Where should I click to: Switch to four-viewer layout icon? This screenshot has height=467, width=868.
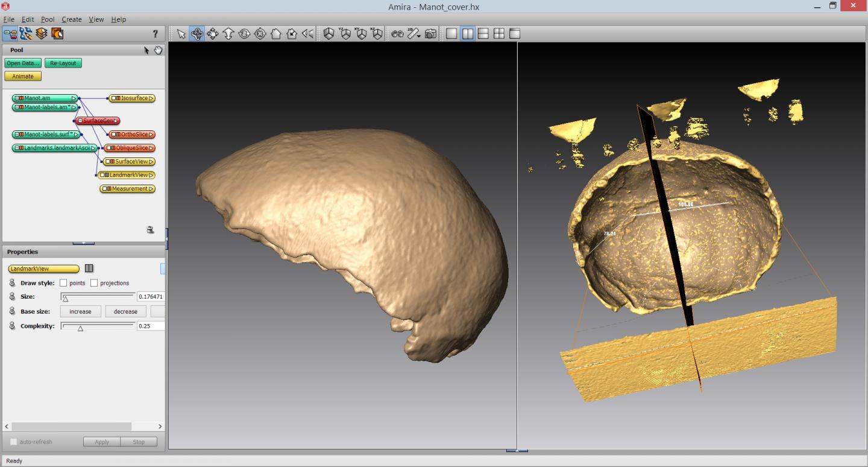[x=498, y=34]
